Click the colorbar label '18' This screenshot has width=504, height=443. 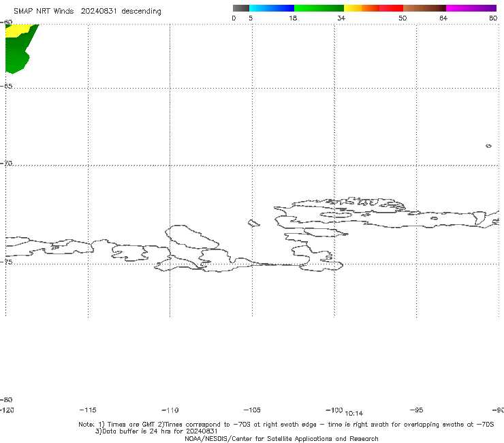293,18
